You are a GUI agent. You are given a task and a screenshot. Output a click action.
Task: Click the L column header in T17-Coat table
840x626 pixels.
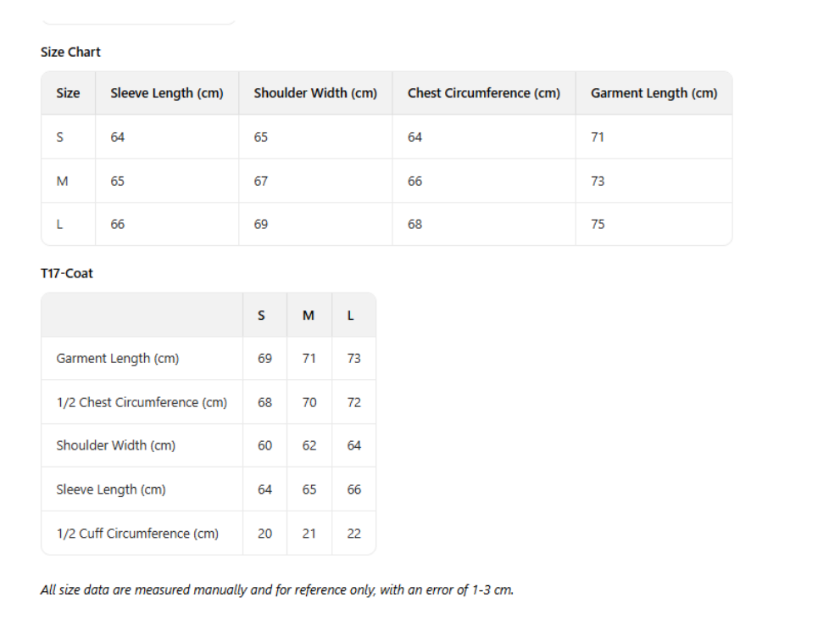351,316
